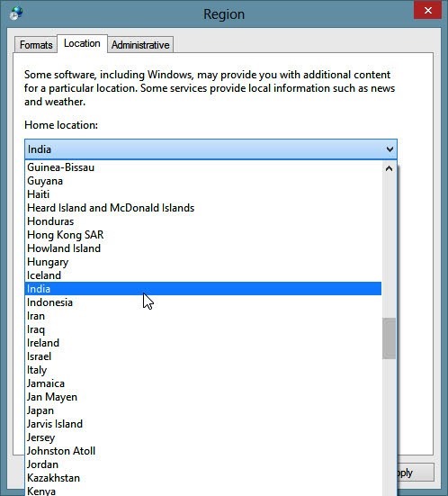Choose Guinea-Bissau from the list
The width and height of the screenshot is (448, 496).
(203, 167)
